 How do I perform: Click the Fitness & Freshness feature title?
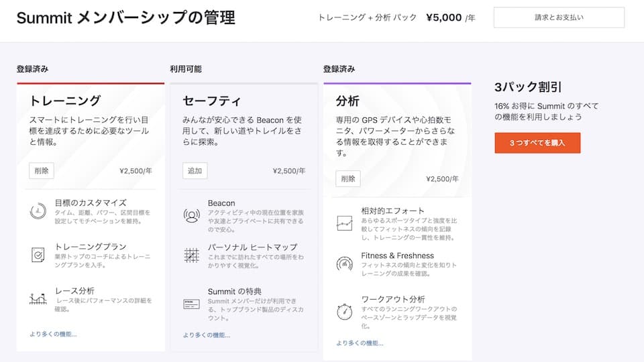pos(398,255)
